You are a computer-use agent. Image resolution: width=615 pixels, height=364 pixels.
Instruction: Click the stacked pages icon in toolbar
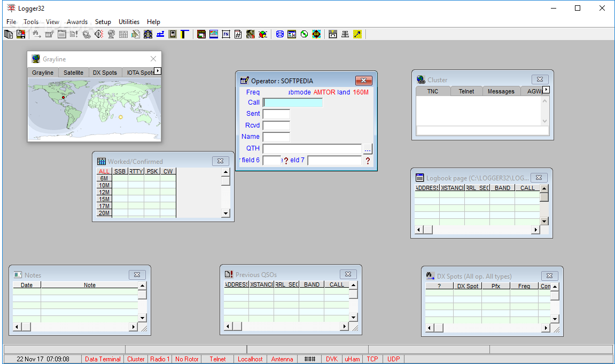pyautogui.click(x=8, y=34)
